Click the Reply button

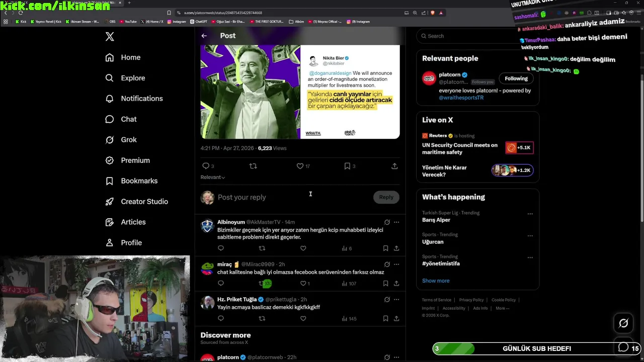click(386, 197)
